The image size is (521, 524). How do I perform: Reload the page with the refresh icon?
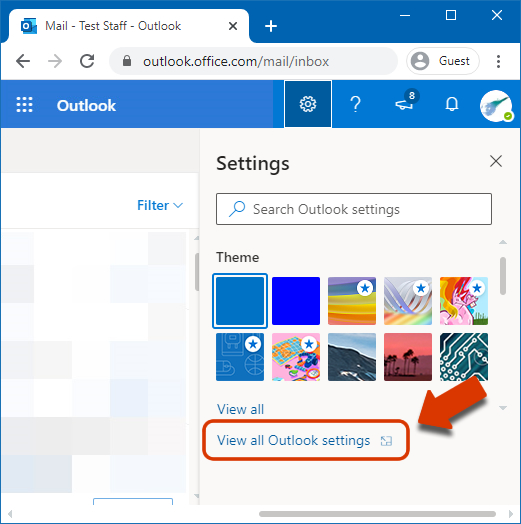click(x=87, y=61)
